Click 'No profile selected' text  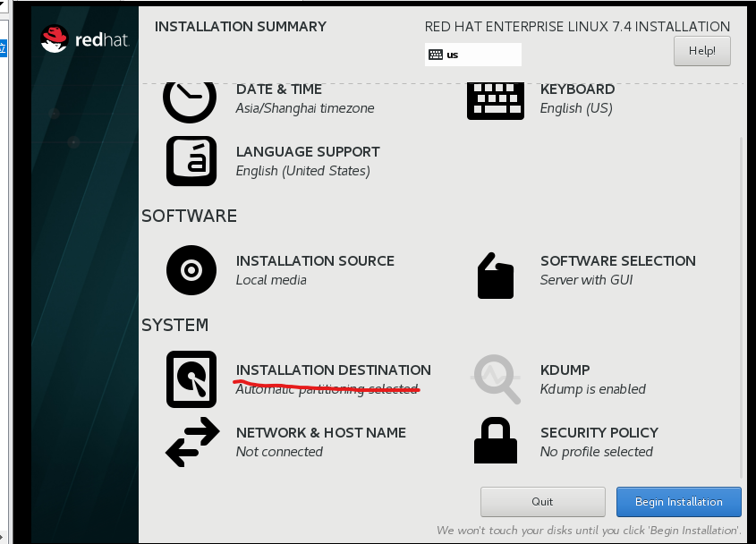(x=597, y=452)
